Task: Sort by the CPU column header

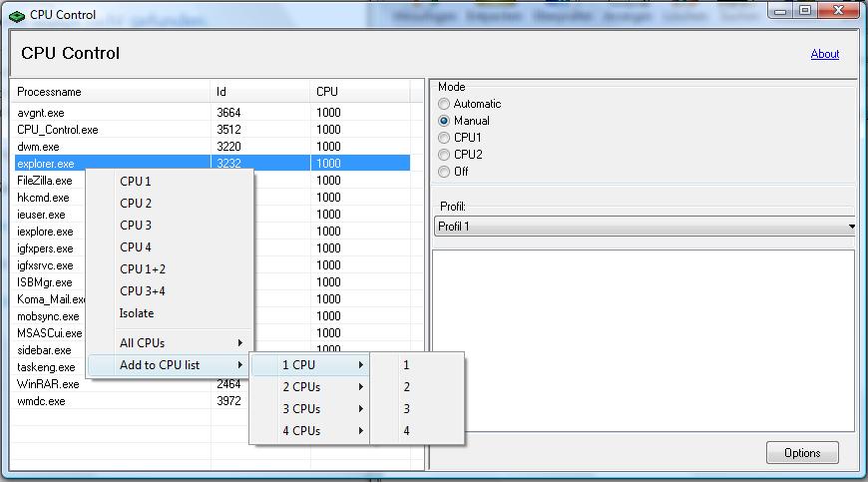Action: (x=360, y=92)
